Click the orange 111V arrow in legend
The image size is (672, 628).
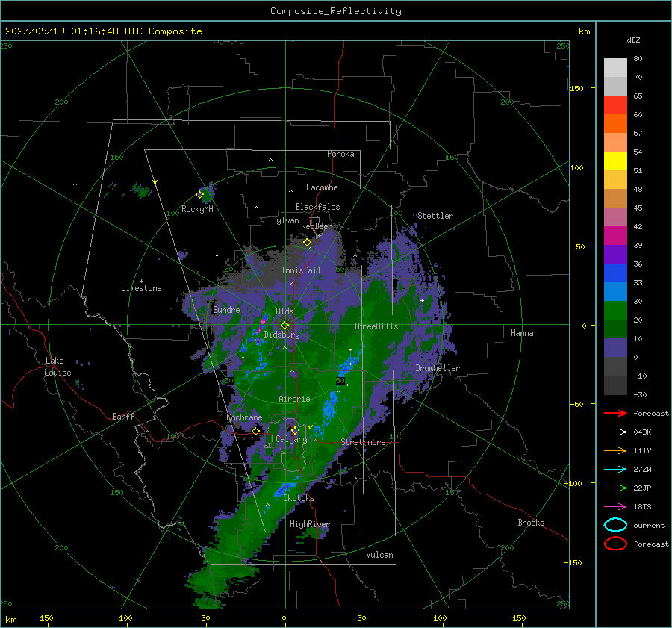tap(615, 450)
